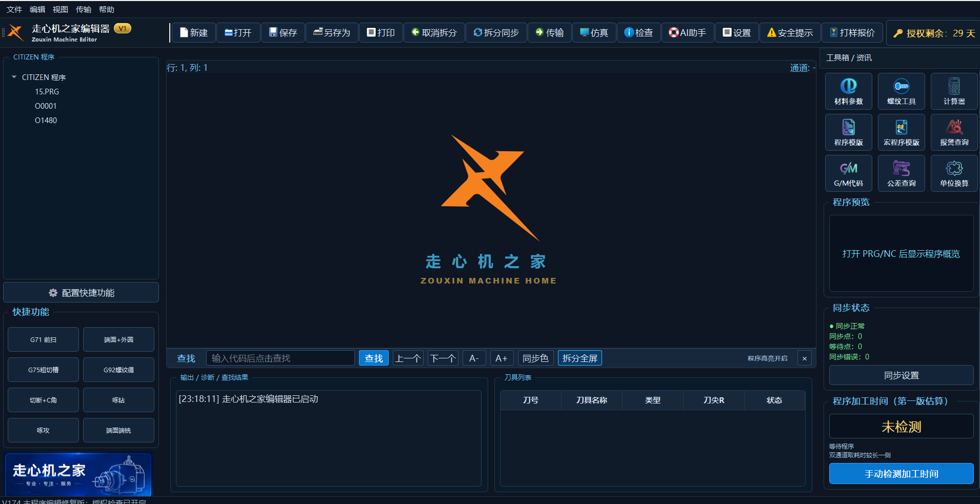Open the 视图 menu

(61, 9)
